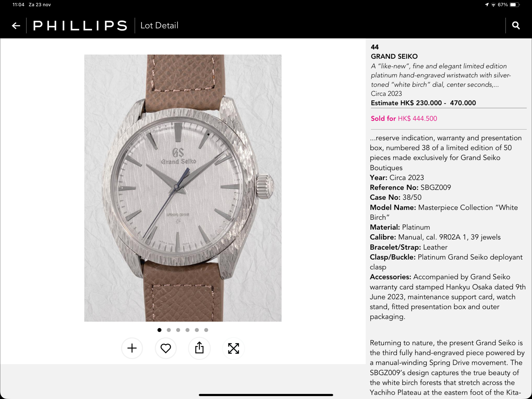Select the second image dot indicator
Viewport: 532px width, 399px height.
(x=169, y=330)
